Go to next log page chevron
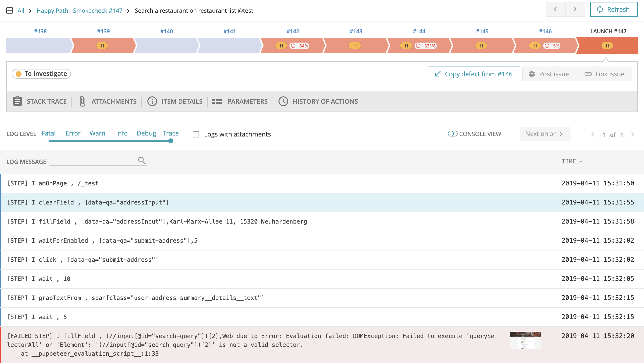The image size is (644, 363). (x=633, y=135)
